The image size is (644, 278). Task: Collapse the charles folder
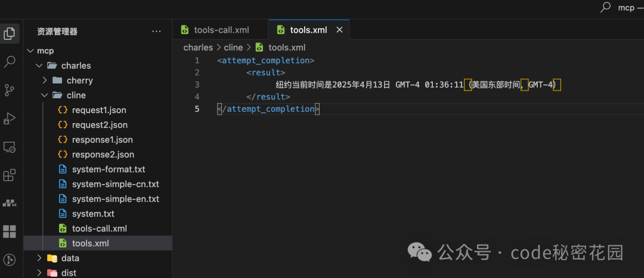pos(39,65)
